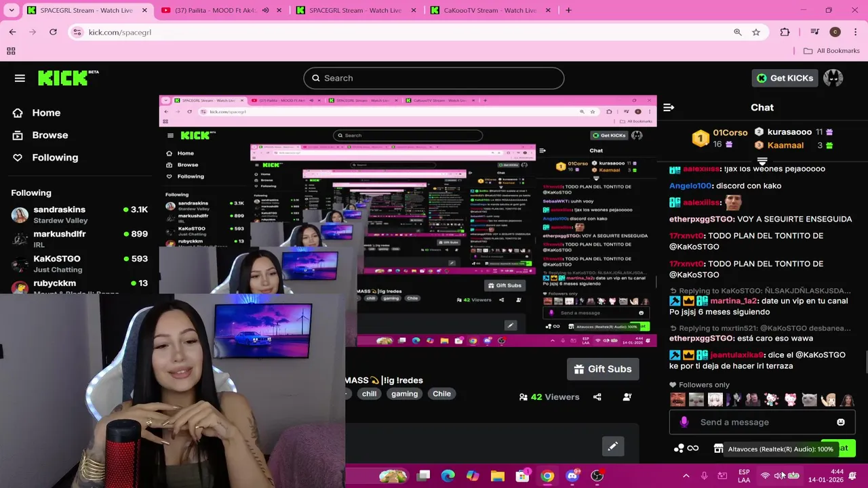Open the shop icon below the chat input
The image size is (868, 488).
719,448
